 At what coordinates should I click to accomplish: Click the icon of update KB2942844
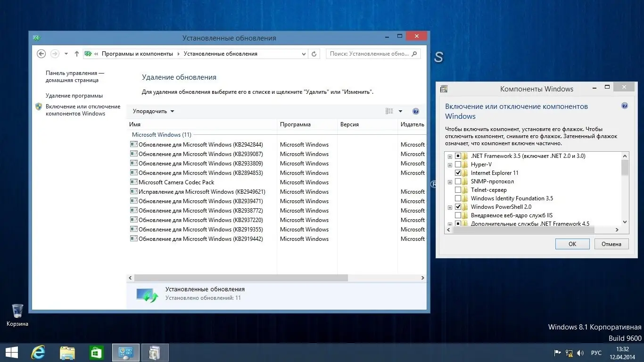(133, 145)
